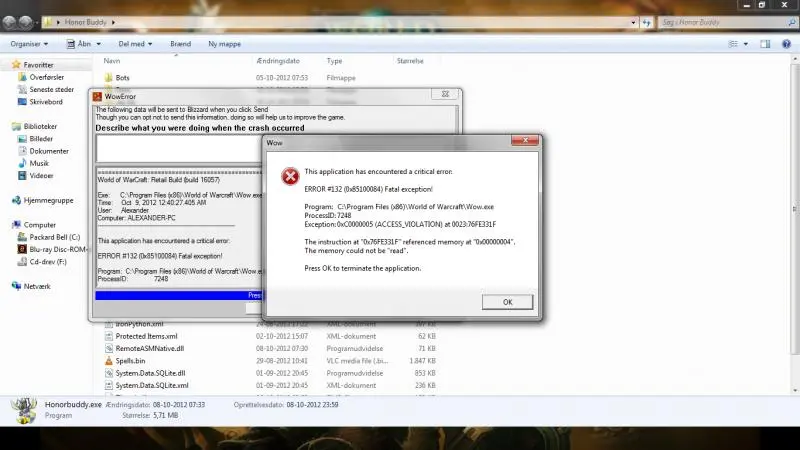
Task: Click the change view icon
Action: pos(733,44)
